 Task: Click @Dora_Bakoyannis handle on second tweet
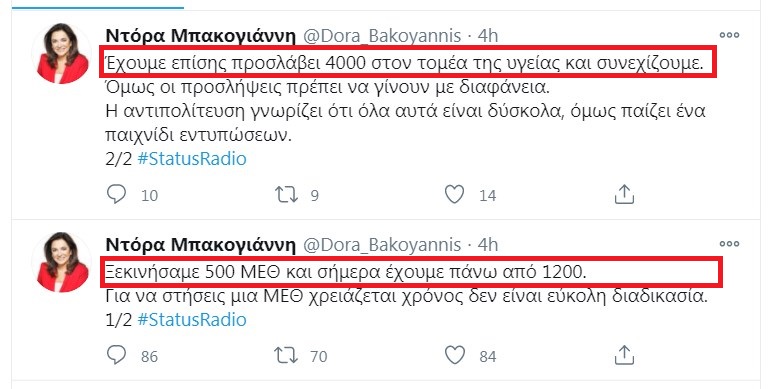(x=382, y=245)
